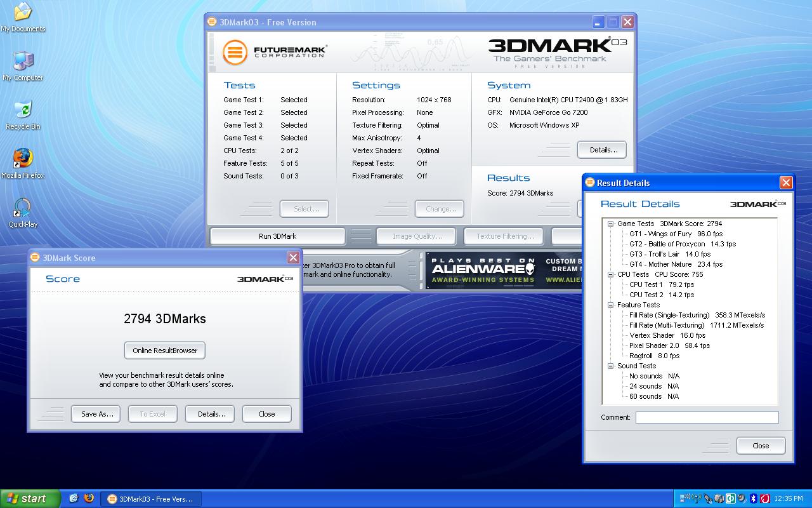Screen dimensions: 812x508
Task: Collapse the CPU Tests tree node
Action: [x=611, y=274]
